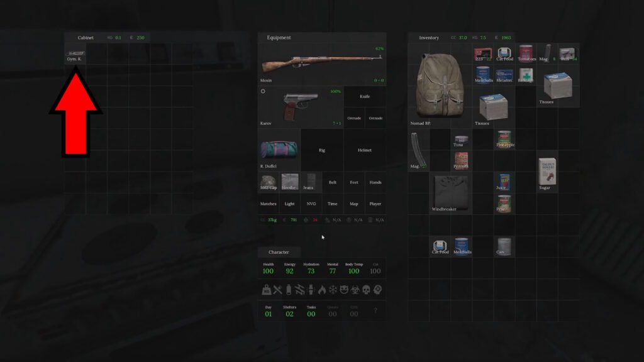This screenshot has height=362, width=644.
Task: Click the NVG slot
Action: (x=311, y=204)
